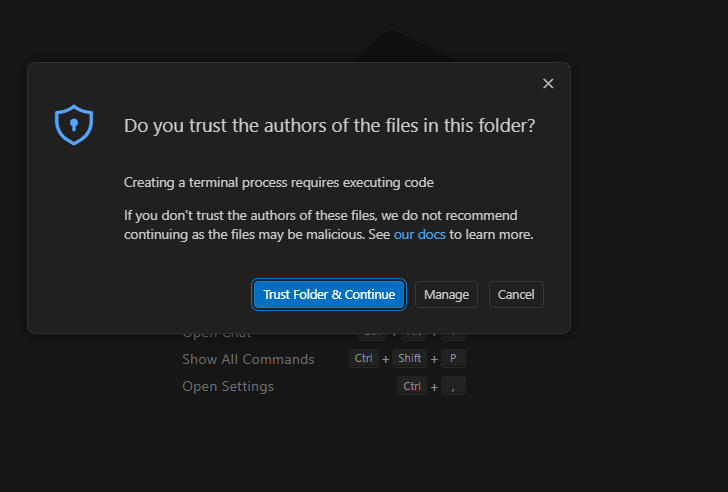Choose the Open Settings shortcut entry
The image size is (728, 492).
[227, 386]
